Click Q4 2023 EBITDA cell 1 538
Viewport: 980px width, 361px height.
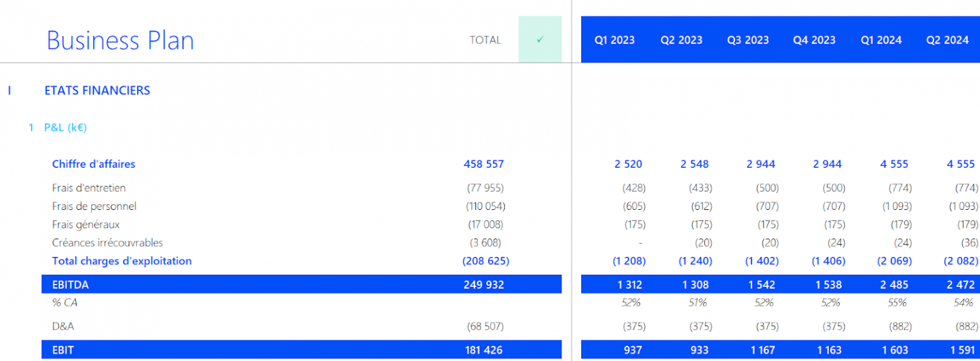(828, 285)
